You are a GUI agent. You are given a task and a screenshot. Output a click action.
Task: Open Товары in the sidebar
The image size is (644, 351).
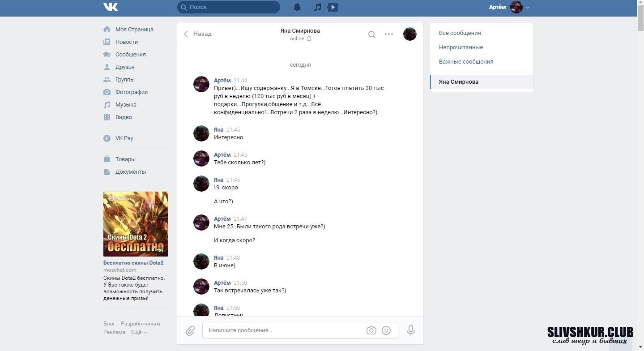pyautogui.click(x=125, y=159)
